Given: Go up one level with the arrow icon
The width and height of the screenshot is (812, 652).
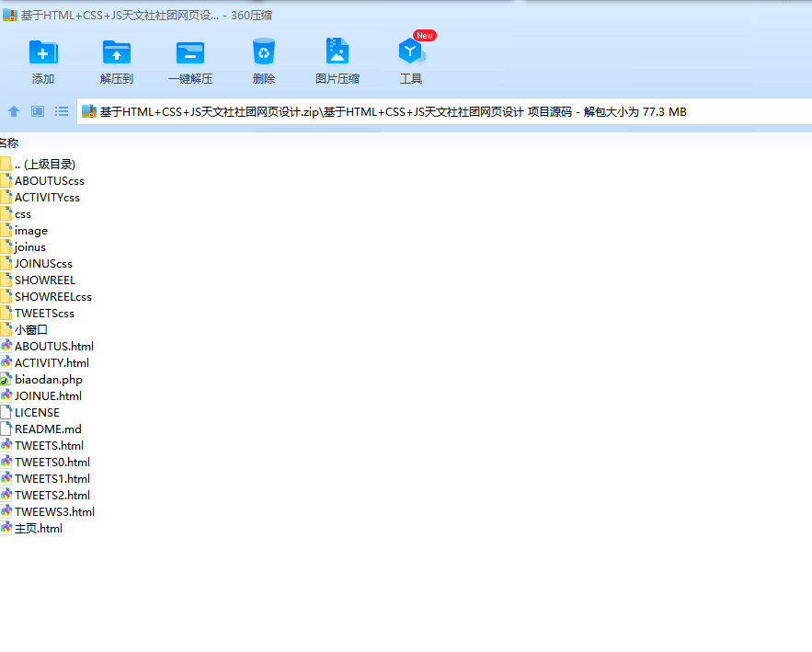Looking at the screenshot, I should 14,111.
